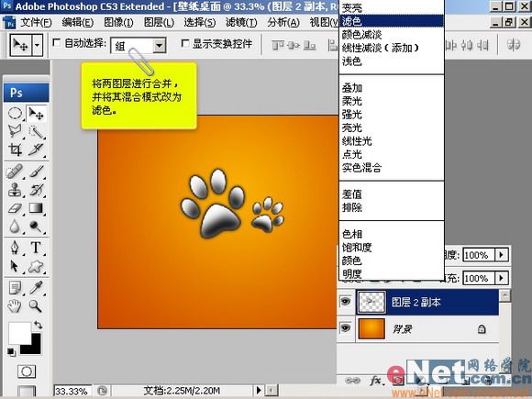Open the 编辑(E) menu
Viewport: 532px width, 399px height.
(x=78, y=23)
